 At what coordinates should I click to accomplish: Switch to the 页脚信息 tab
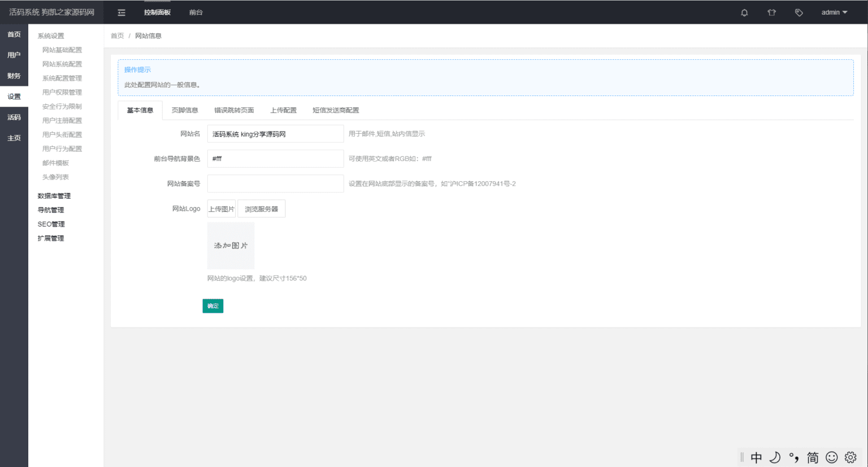click(185, 110)
